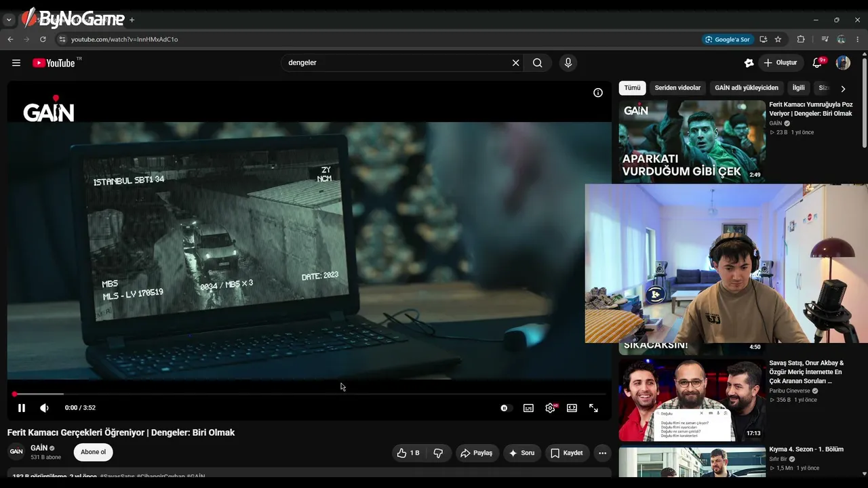Open "Kıyma 4. Sezon - 1. Bölüm" title

point(806,449)
